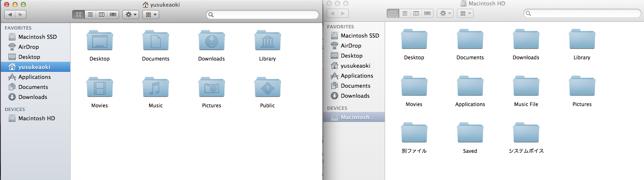Viewport: 644px width, 180px height.
Task: Open Movies folder in Macintosh HD window
Action: point(414,86)
